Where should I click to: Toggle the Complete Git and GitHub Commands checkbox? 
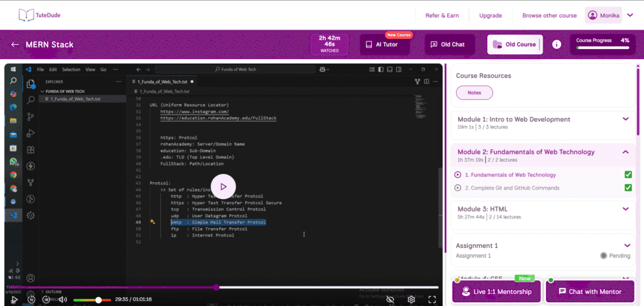[x=628, y=188]
